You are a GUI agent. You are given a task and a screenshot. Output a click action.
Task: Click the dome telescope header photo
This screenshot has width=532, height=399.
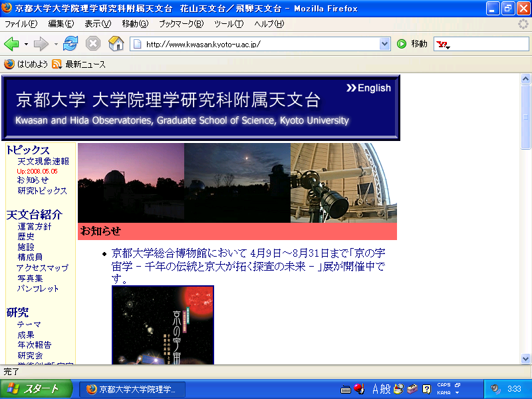[x=344, y=182]
